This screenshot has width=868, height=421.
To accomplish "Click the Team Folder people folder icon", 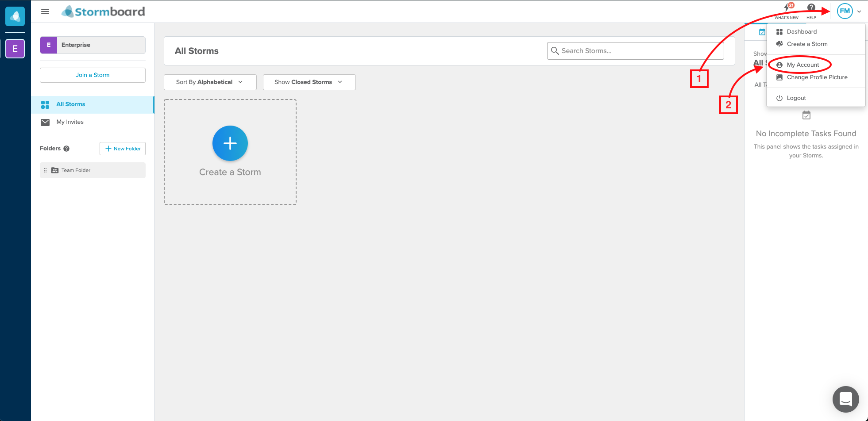I will click(x=55, y=170).
